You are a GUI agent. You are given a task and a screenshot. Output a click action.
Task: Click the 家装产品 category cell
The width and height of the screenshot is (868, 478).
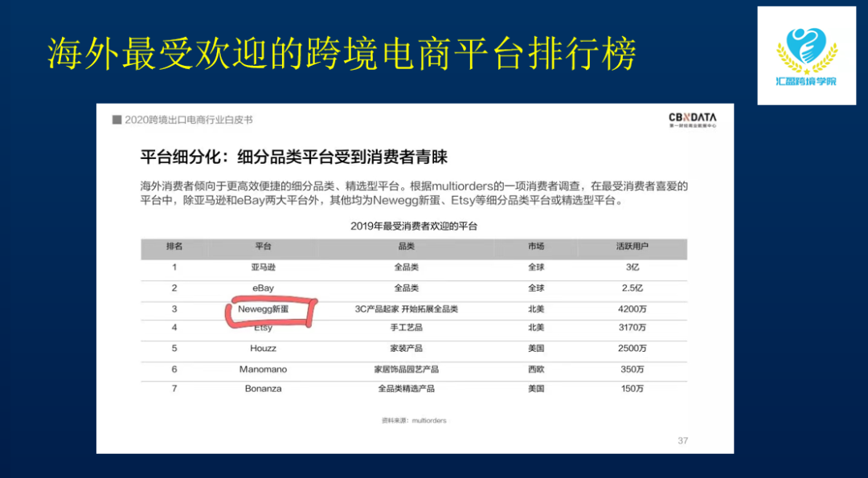pyautogui.click(x=407, y=349)
